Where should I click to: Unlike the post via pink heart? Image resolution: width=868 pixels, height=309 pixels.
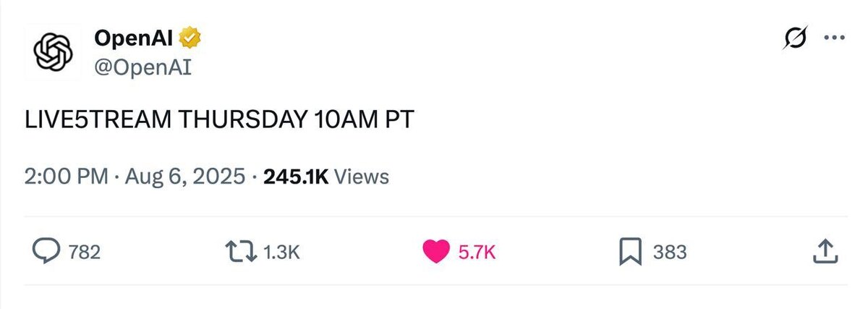pos(436,252)
